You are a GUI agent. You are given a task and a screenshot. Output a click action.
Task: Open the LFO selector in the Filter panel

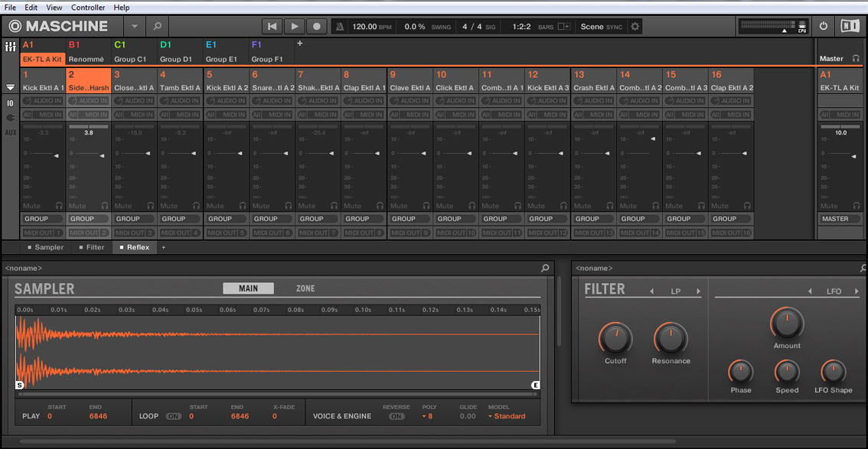[834, 291]
